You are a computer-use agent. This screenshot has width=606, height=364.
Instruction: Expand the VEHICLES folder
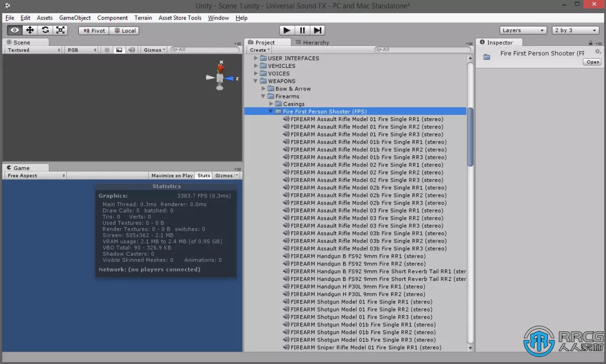coord(256,66)
